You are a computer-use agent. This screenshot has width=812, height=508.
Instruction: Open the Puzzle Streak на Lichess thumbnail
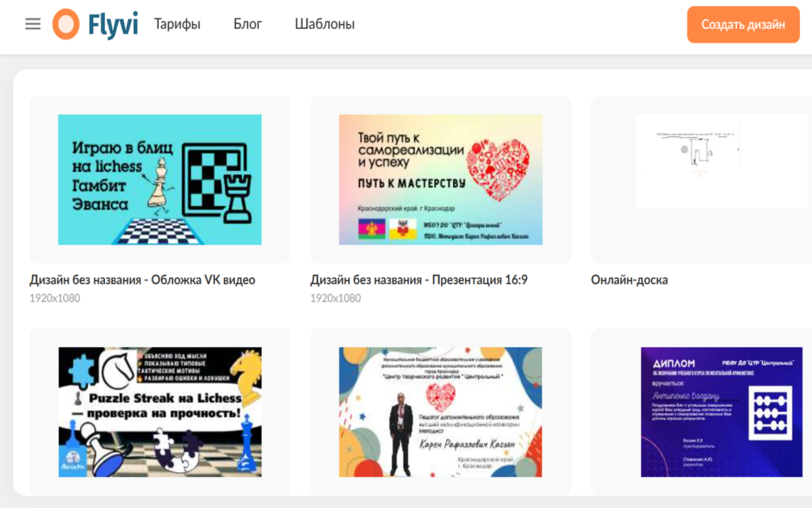click(x=160, y=412)
